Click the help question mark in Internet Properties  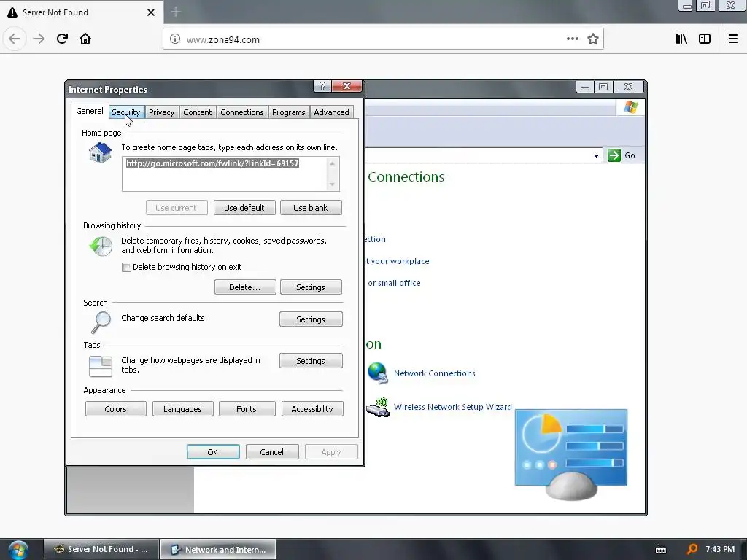[x=322, y=86]
